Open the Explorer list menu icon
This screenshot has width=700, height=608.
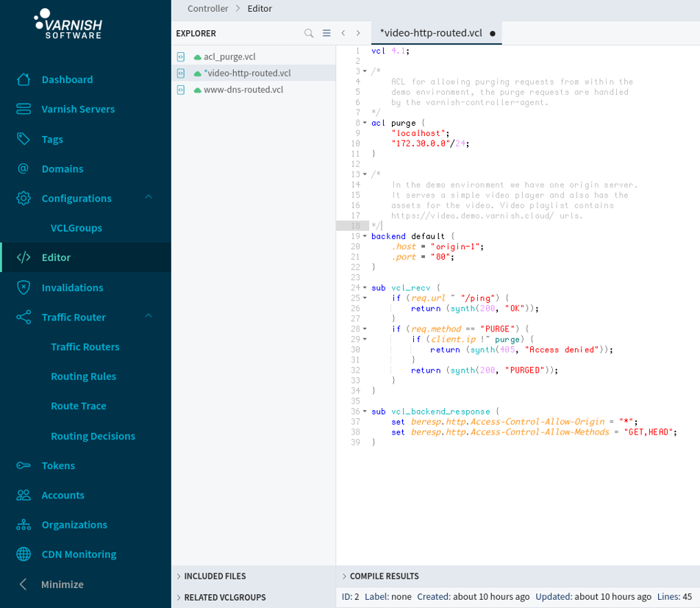[326, 33]
